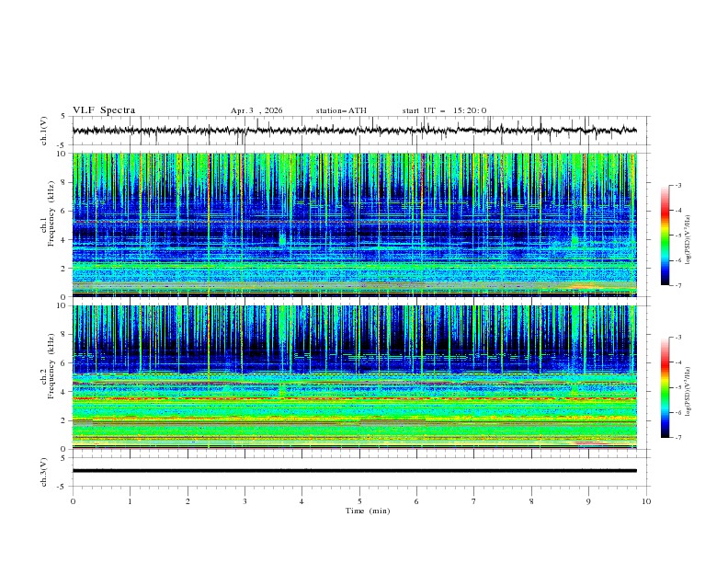Click the start UT 15:20:0 text
Screen dimensions: 728x563
444,110
